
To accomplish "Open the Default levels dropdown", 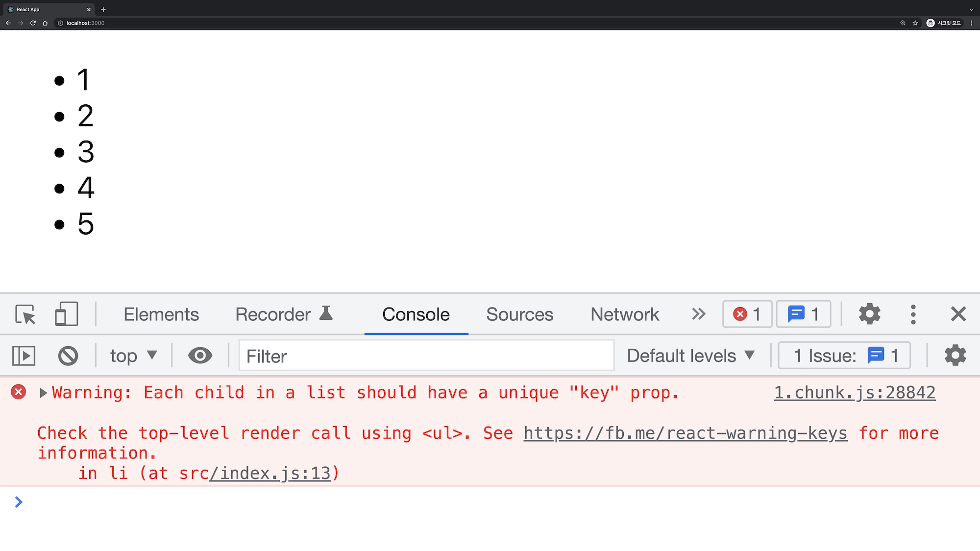I will pos(690,356).
